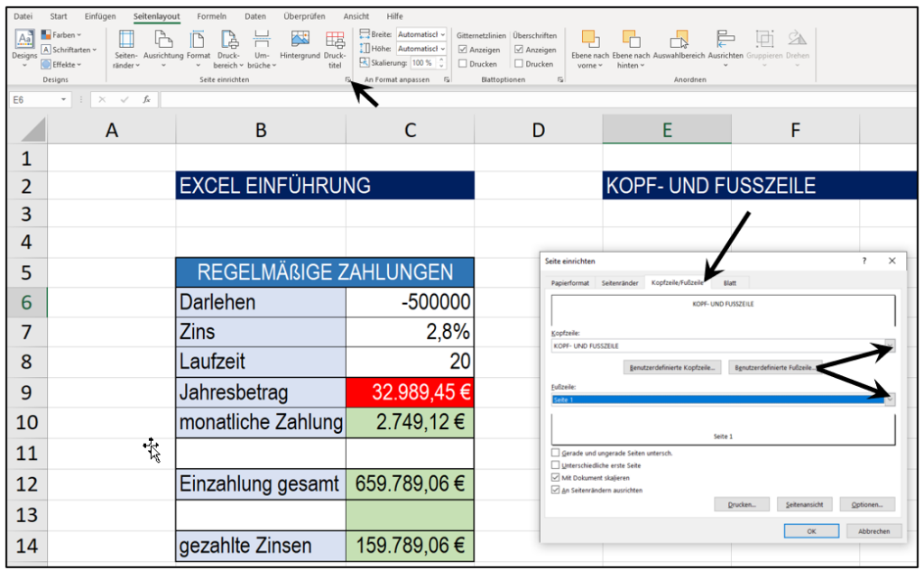Viewport: 924px width, 570px height.
Task: Launch the An Format anpassen dialog launcher
Action: tap(446, 79)
